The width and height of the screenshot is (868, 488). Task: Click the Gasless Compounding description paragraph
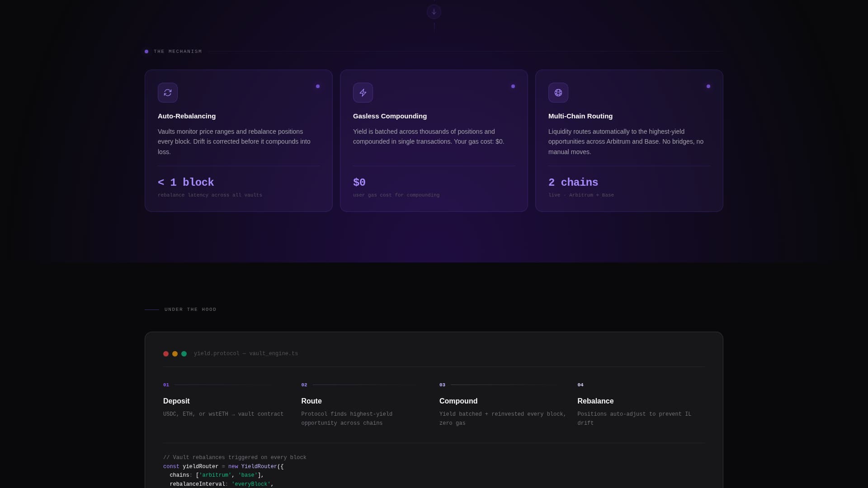coord(429,136)
